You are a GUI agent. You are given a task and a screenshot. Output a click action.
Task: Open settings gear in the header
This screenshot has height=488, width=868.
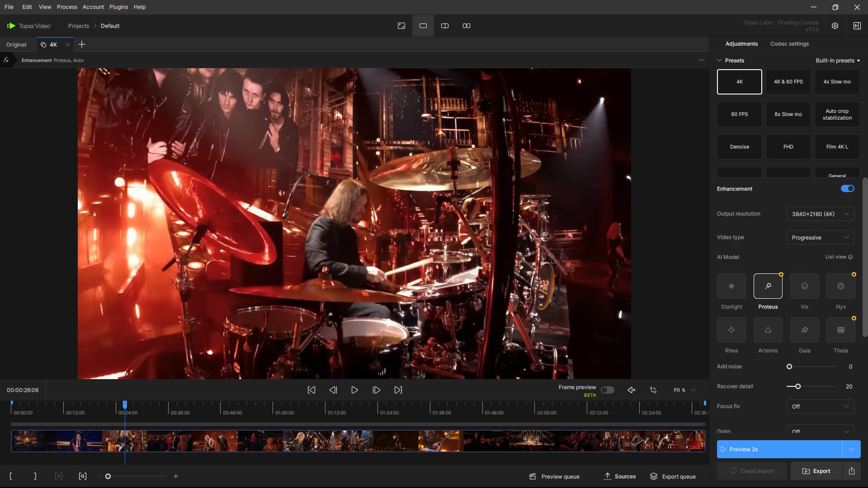point(835,26)
